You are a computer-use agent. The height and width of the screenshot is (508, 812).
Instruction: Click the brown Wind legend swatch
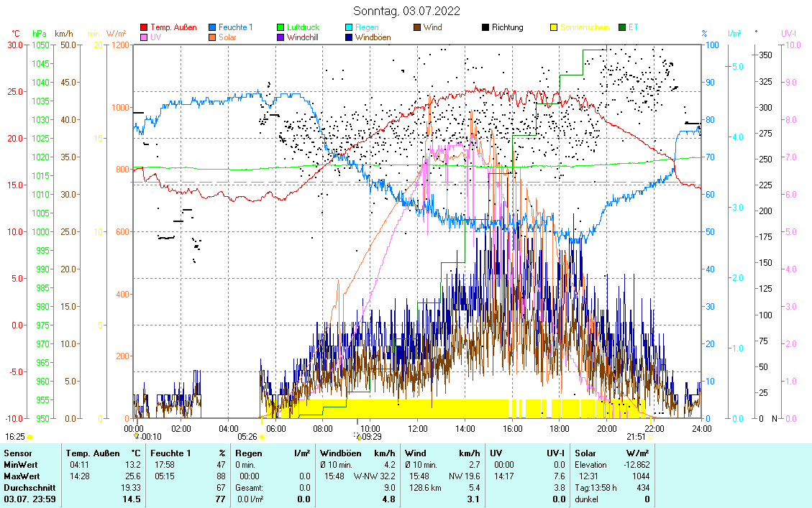417,27
